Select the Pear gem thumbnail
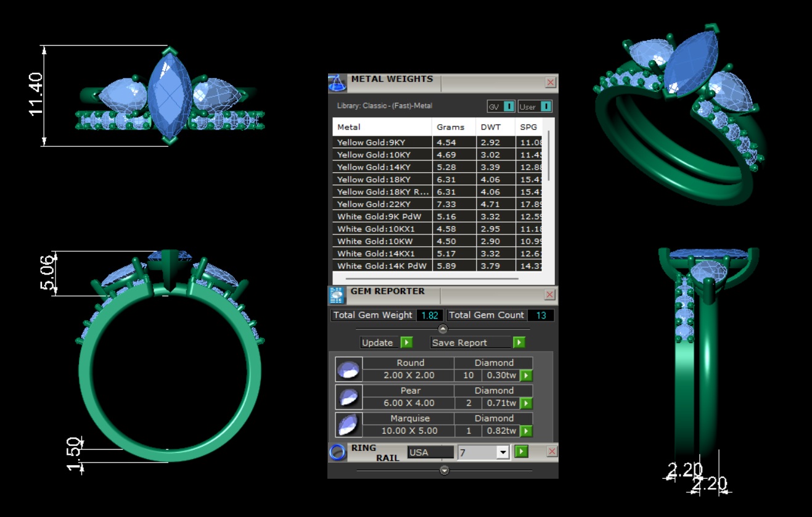The image size is (812, 517). click(x=348, y=397)
